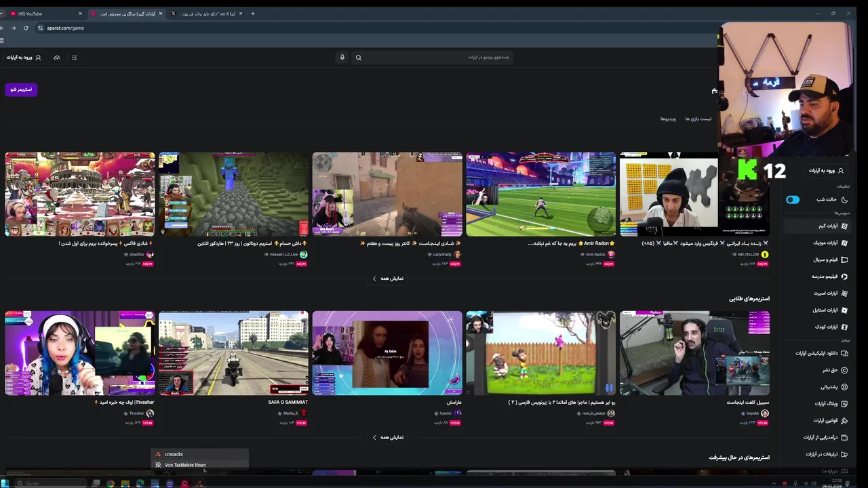
Task: Click the Aparat Kids sidebar icon
Action: 844,327
